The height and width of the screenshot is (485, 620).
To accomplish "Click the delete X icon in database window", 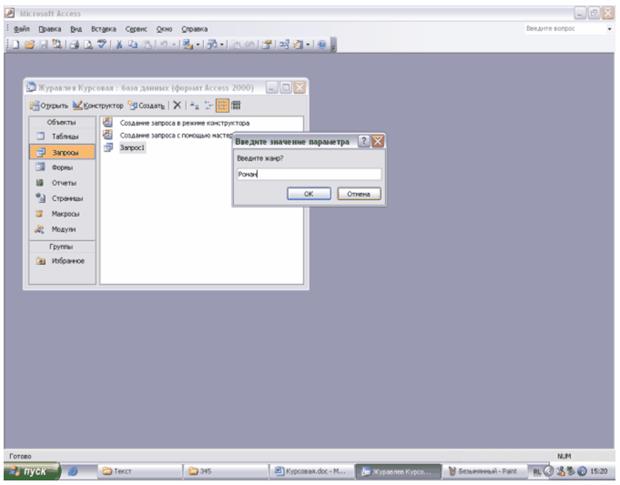I will coord(177,105).
